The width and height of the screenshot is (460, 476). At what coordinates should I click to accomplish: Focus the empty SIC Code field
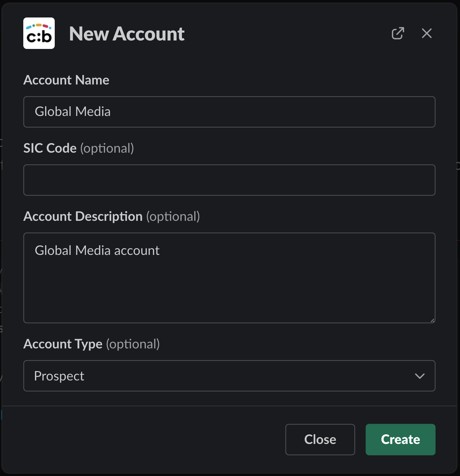(229, 180)
